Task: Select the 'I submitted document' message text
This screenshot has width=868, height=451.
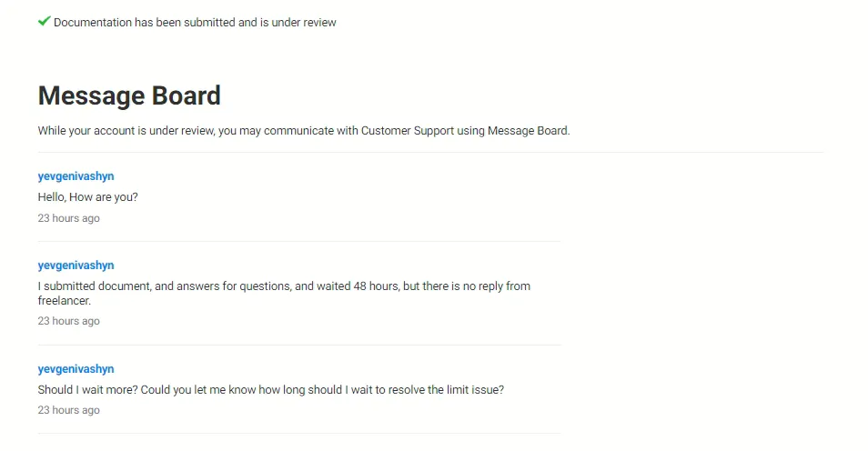Action: point(284,286)
